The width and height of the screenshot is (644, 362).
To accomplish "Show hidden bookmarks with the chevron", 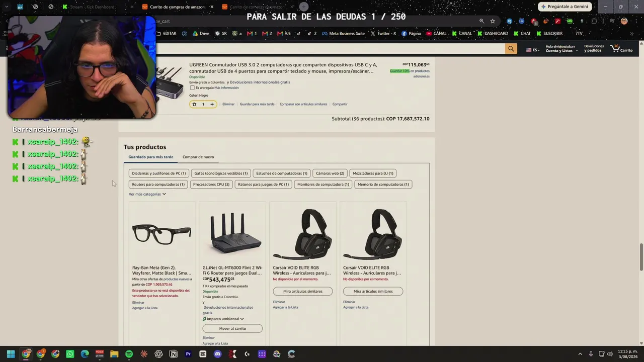I will pyautogui.click(x=631, y=34).
